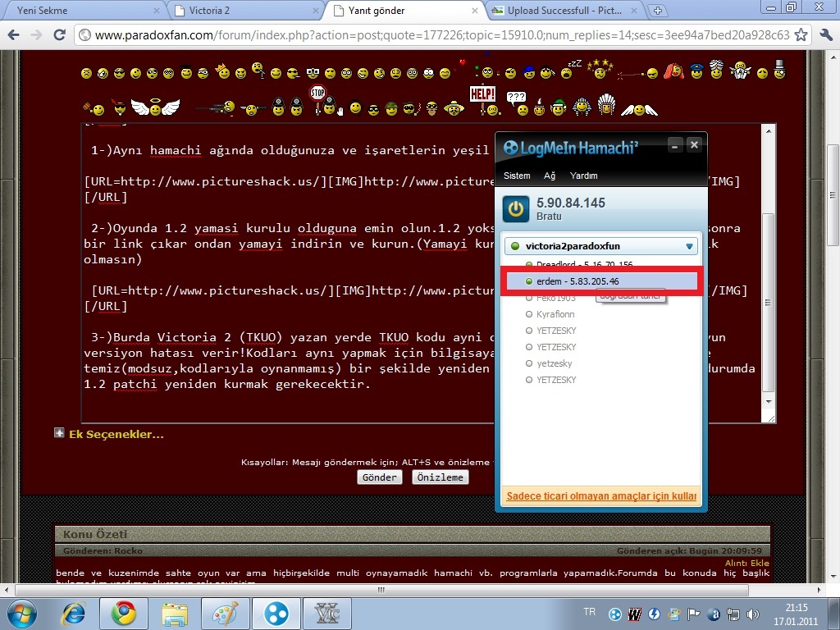Minimize the Hamachi window

point(675,144)
